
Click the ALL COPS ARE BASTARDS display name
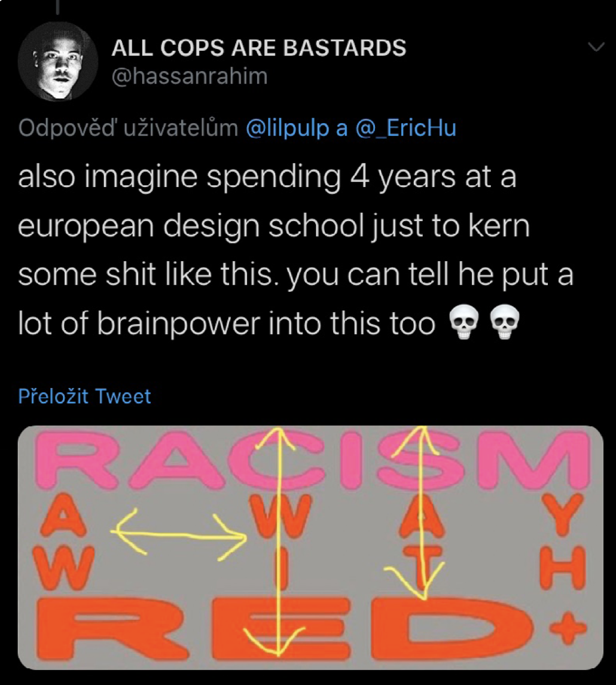click(x=259, y=48)
